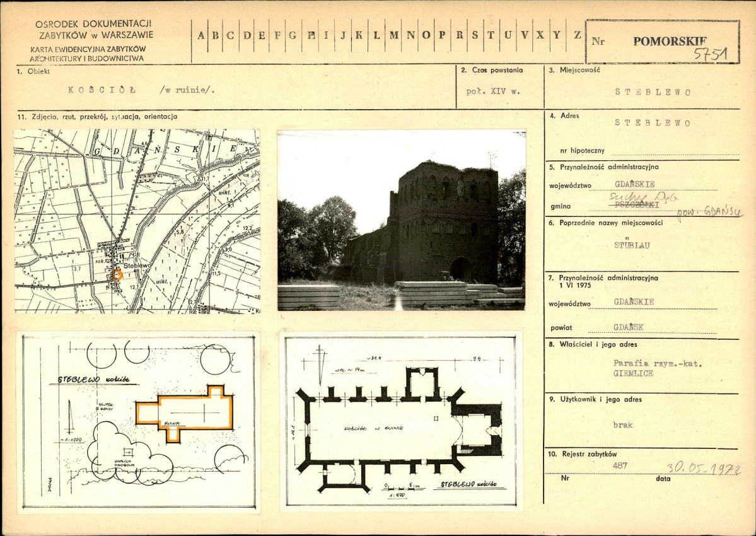Open the church ruin photograph
756x536 pixels.
click(401, 220)
